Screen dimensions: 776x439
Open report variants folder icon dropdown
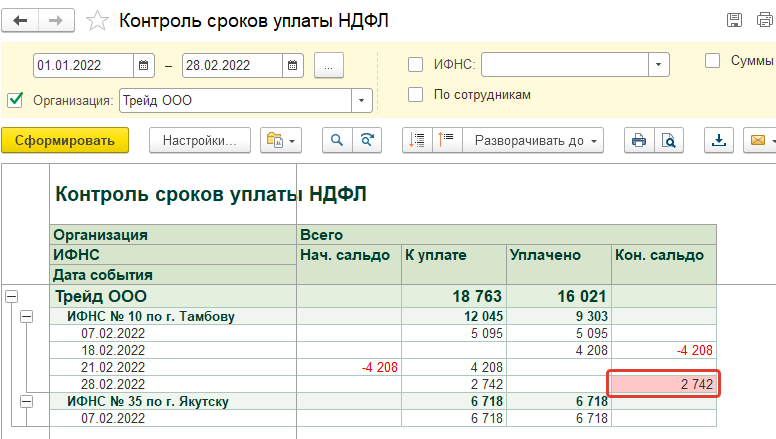[281, 141]
